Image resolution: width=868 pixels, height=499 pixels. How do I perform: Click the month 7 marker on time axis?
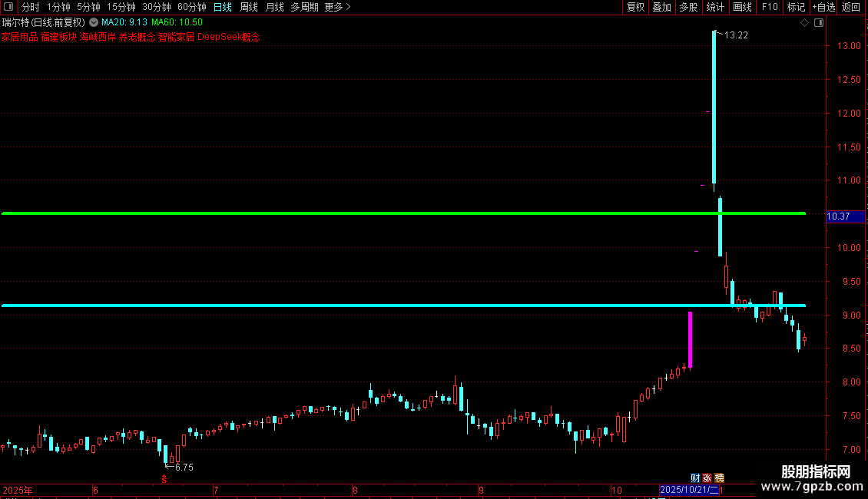[216, 490]
